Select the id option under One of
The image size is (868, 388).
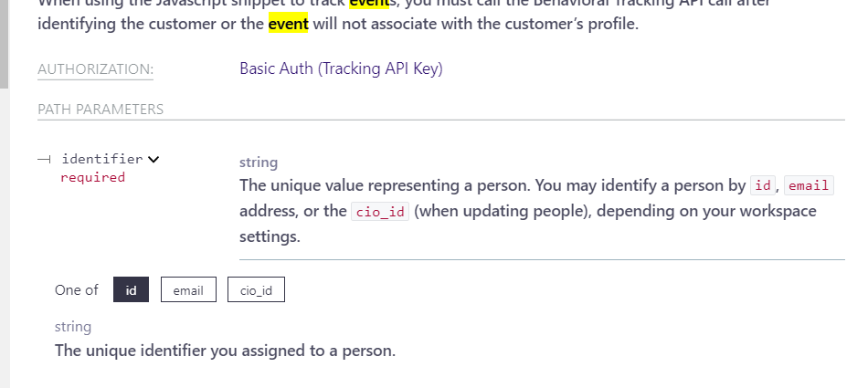[x=132, y=289]
